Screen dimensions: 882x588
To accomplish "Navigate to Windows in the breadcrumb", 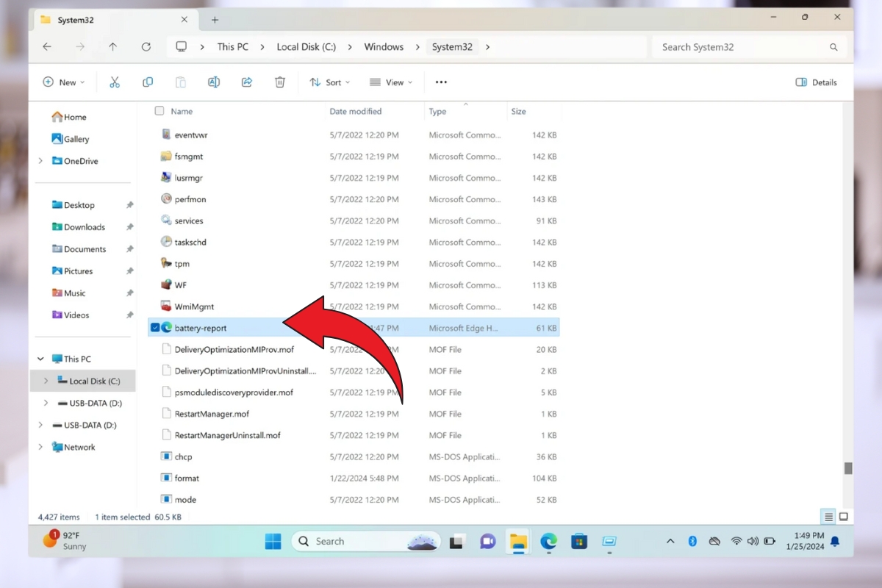I will click(x=384, y=47).
